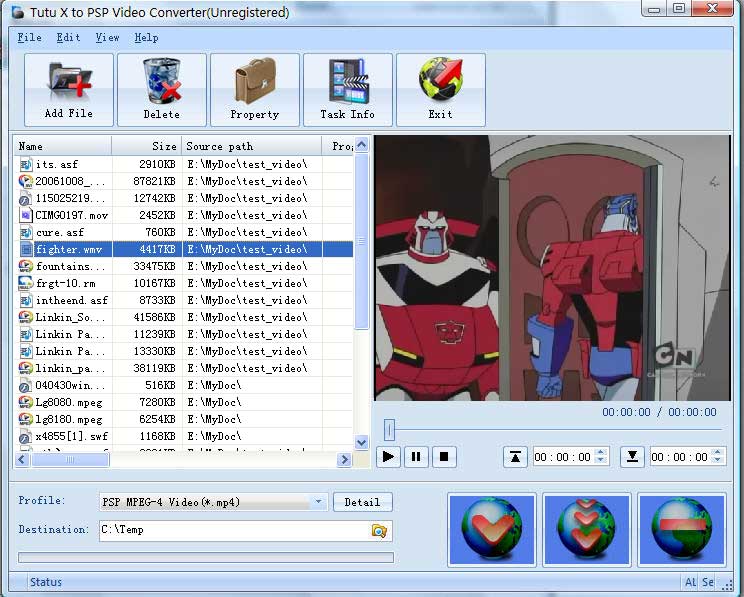
Task: Click the Exit globe button
Action: coord(441,90)
